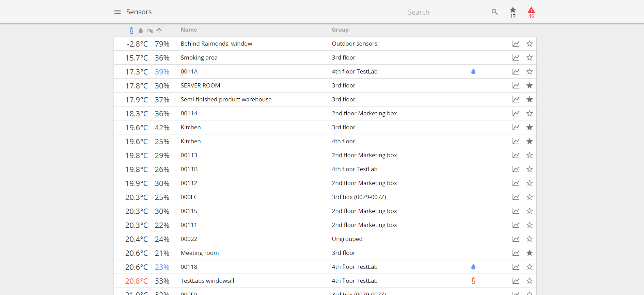Click humidity alert droplet on 00118 row

click(473, 267)
